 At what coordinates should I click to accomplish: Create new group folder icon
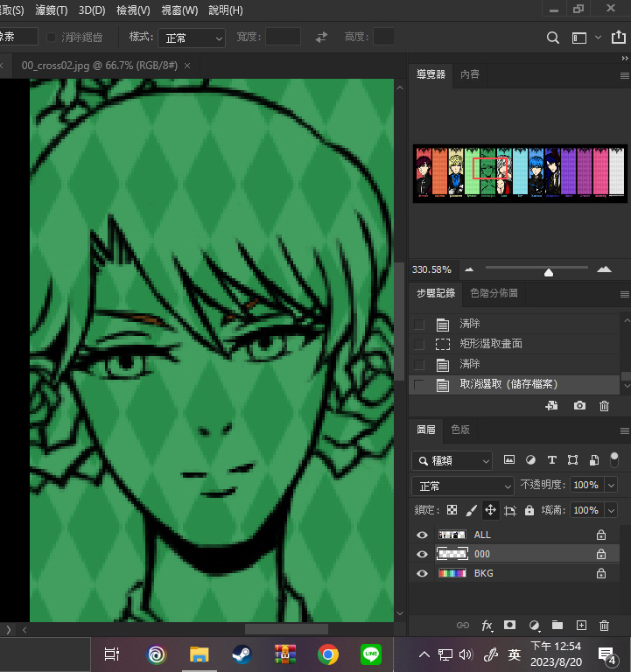557,625
